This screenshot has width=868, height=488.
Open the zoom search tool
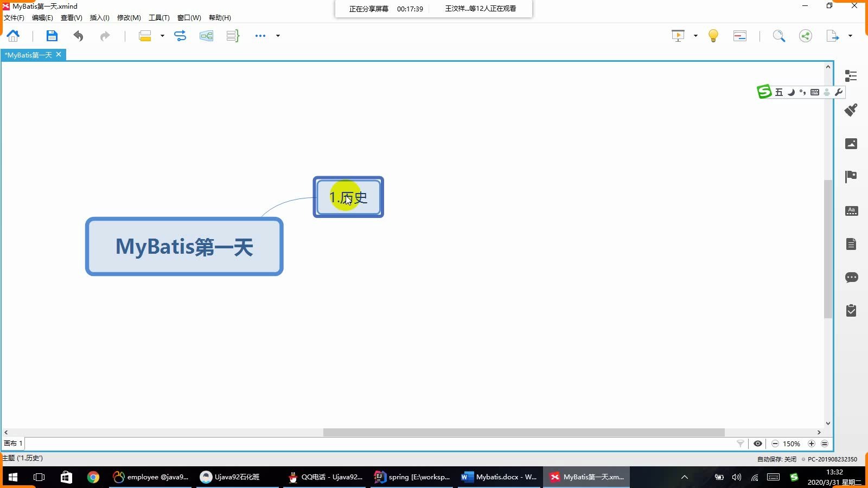780,36
